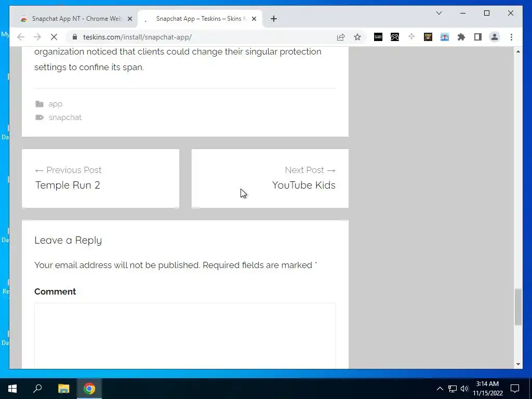Click the scrollbar up arrow
This screenshot has height=399, width=532.
(518, 51)
